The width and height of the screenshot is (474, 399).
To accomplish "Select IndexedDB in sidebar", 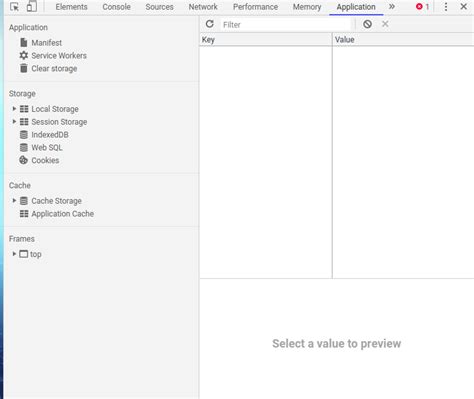I will (x=50, y=135).
